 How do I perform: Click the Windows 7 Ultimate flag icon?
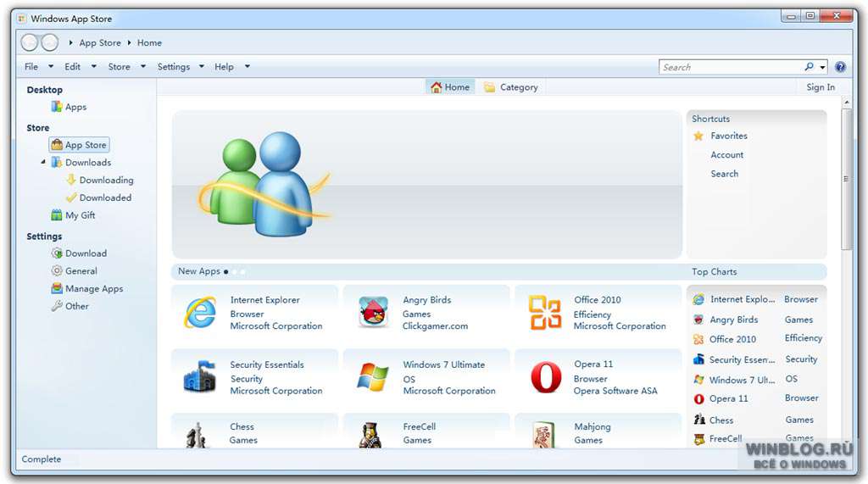pos(373,377)
